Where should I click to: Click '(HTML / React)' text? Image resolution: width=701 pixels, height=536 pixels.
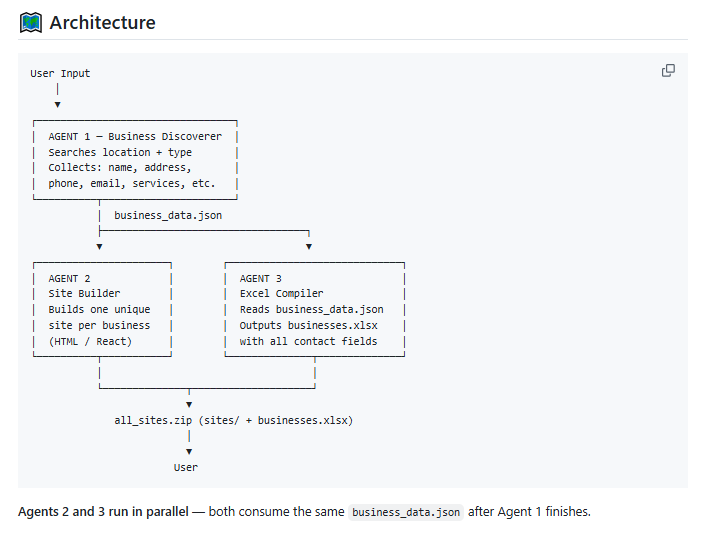[90, 342]
